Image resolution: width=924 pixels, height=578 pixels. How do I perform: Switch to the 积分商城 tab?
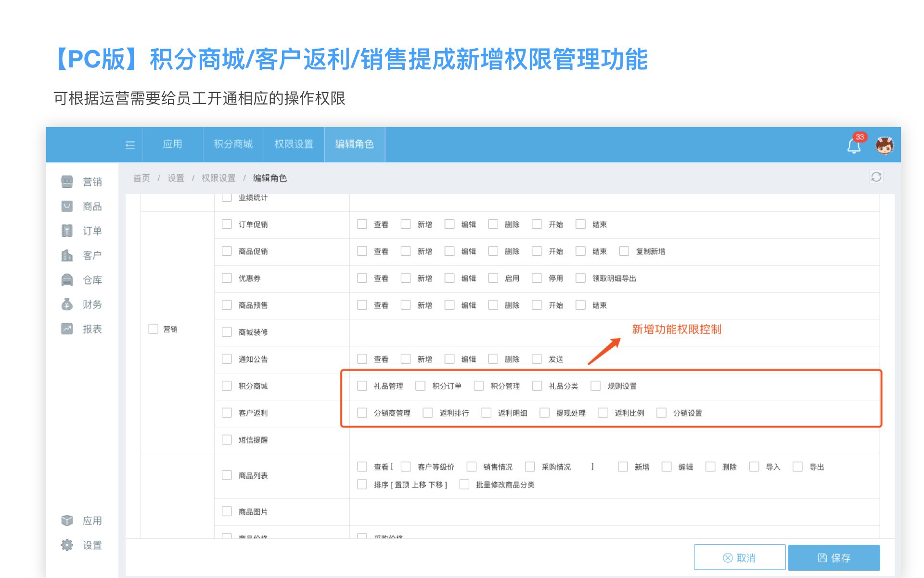pyautogui.click(x=233, y=144)
